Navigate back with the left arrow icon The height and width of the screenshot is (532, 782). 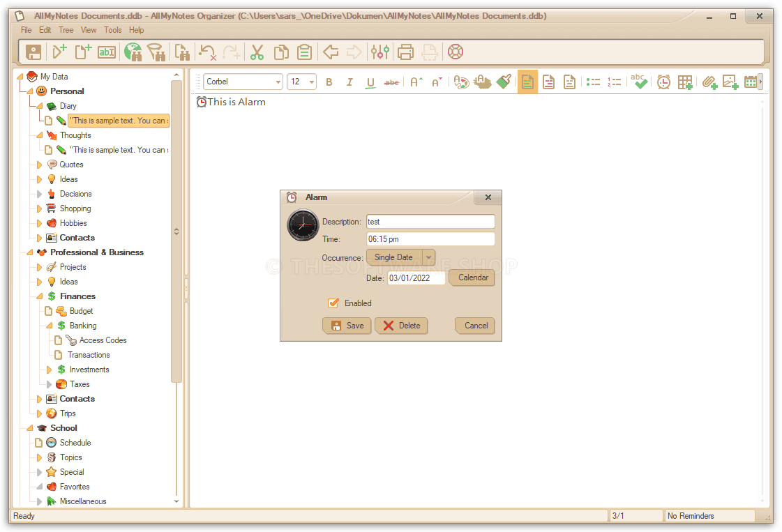tap(331, 52)
